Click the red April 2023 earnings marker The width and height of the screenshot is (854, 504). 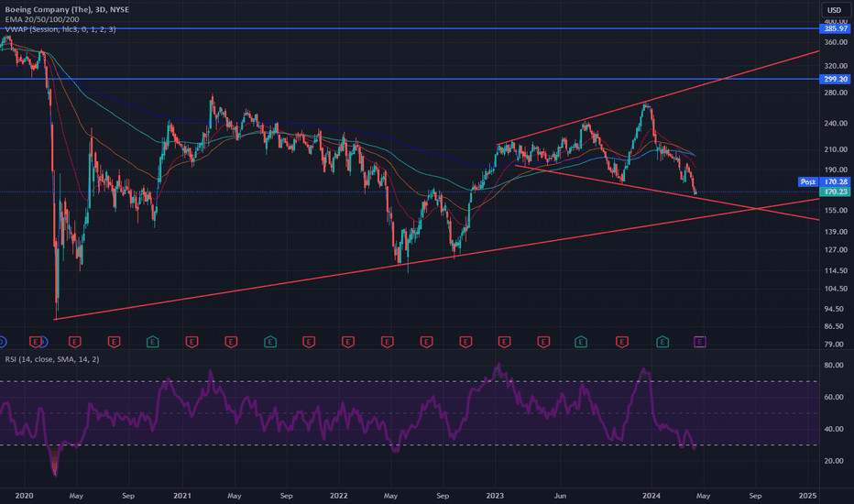click(543, 342)
